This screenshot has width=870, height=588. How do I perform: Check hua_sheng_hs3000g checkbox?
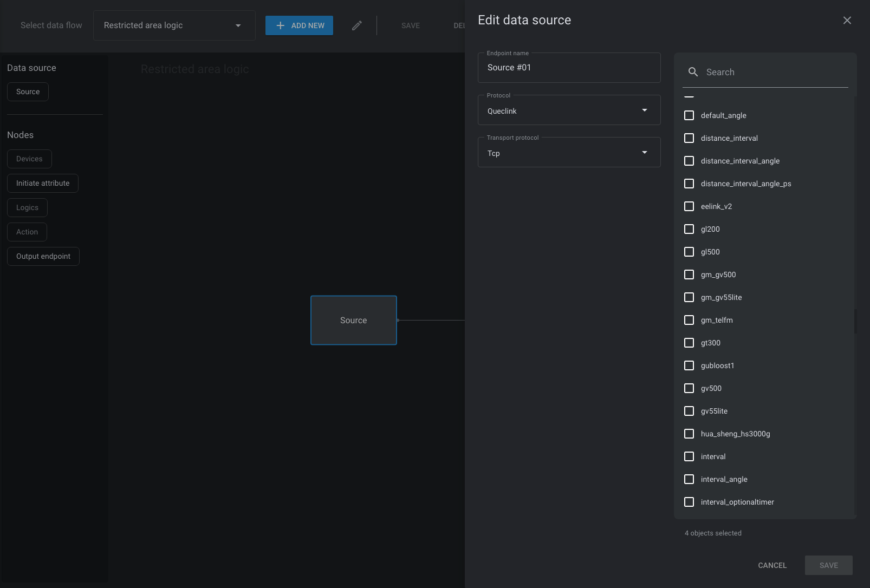[x=689, y=434]
